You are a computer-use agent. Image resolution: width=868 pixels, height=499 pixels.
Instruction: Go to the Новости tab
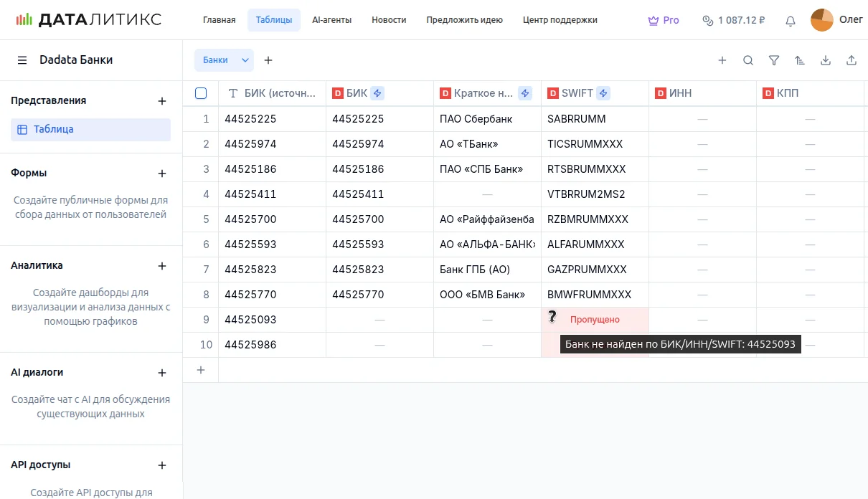pyautogui.click(x=389, y=20)
